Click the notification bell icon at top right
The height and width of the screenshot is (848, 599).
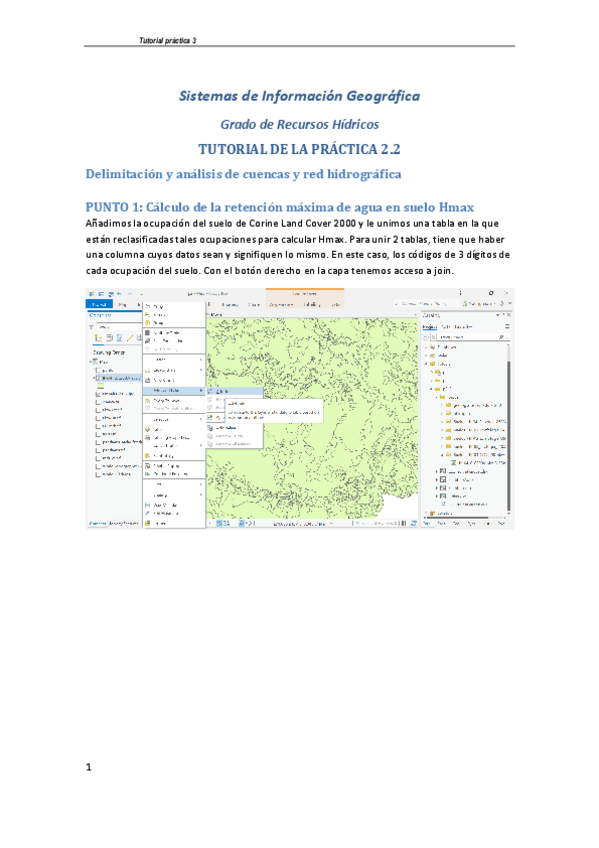pyautogui.click(x=502, y=304)
